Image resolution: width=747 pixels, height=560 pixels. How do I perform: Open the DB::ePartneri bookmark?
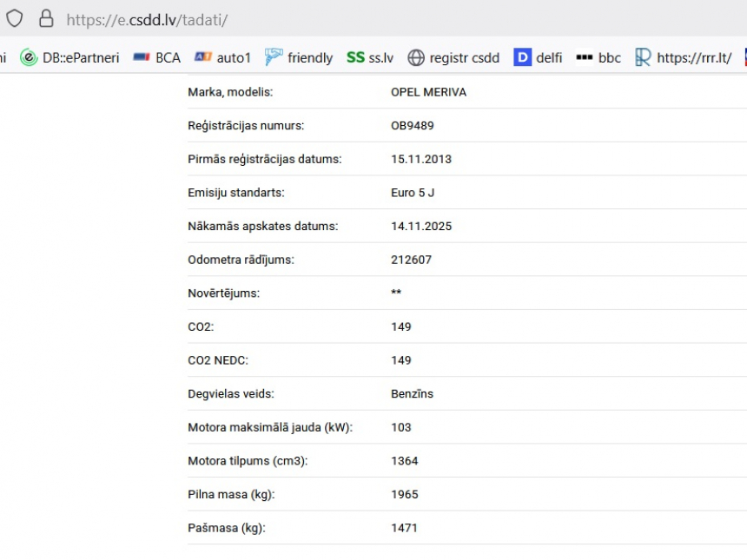(x=69, y=57)
